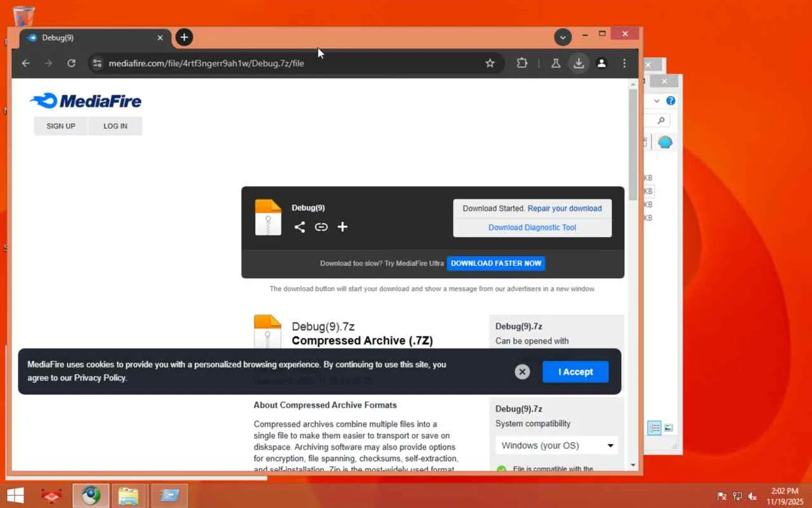Click the blue shell icon in background window
The width and height of the screenshot is (812, 508).
coord(665,142)
